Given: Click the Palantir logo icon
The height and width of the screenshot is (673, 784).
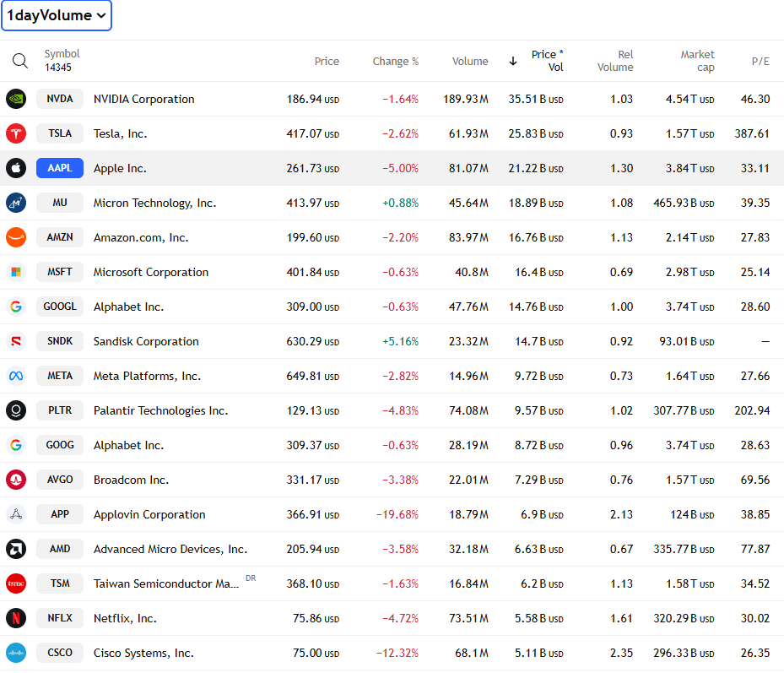Looking at the screenshot, I should click(16, 410).
